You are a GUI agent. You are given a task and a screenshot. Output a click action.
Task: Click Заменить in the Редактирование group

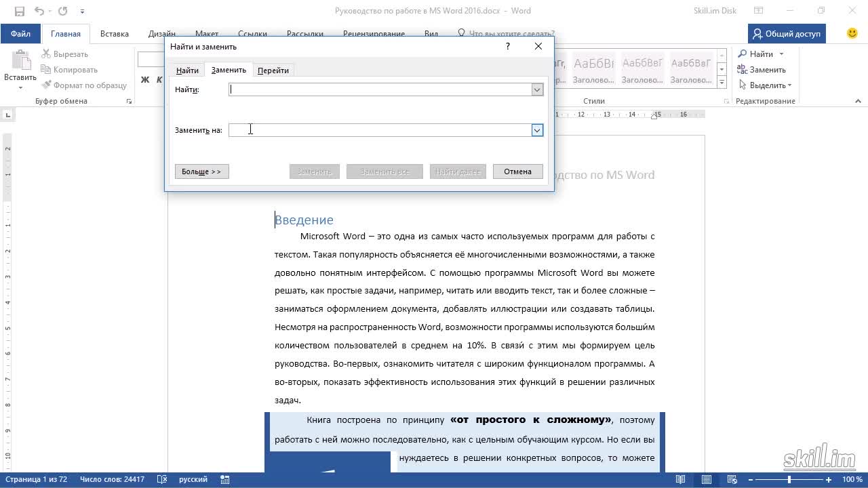(762, 69)
